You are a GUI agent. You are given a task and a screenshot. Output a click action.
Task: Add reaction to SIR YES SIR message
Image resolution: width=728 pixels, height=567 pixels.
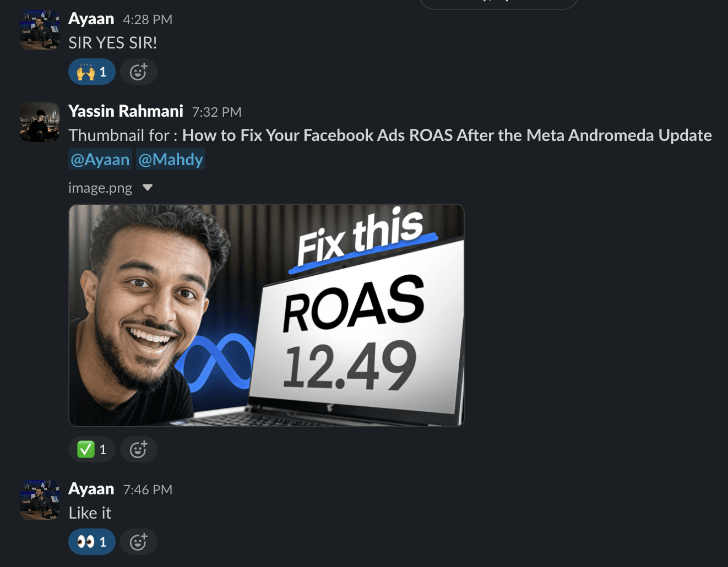(139, 72)
